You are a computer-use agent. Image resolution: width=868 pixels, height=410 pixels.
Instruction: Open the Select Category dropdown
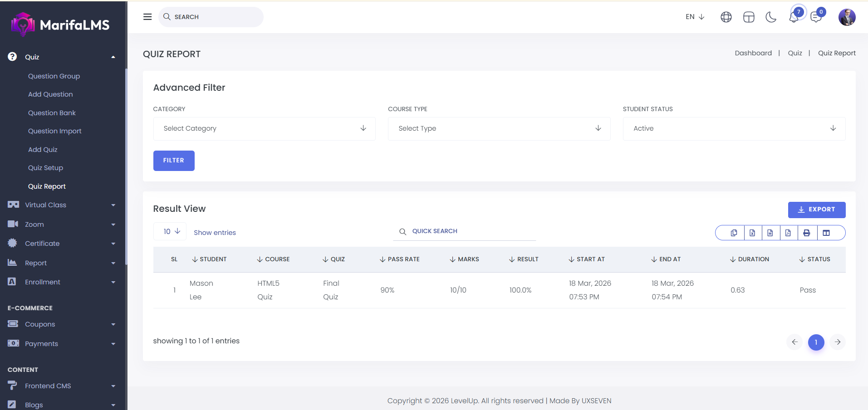click(264, 128)
